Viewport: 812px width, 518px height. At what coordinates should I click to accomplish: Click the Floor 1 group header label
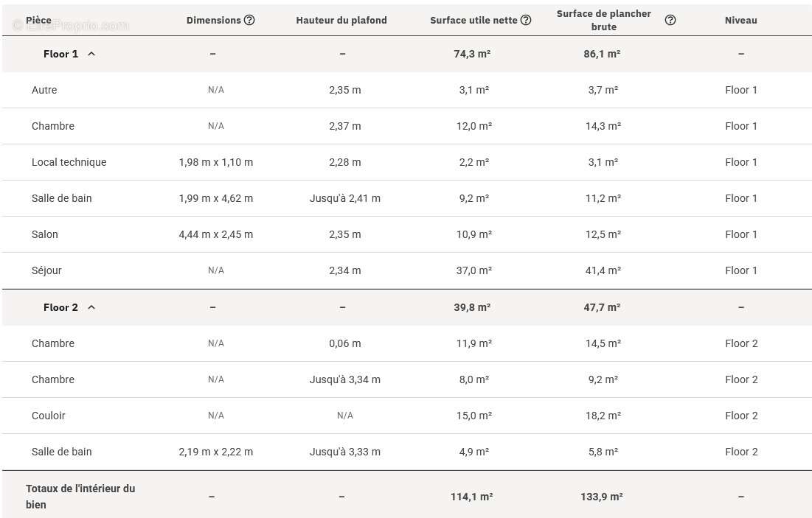(60, 54)
